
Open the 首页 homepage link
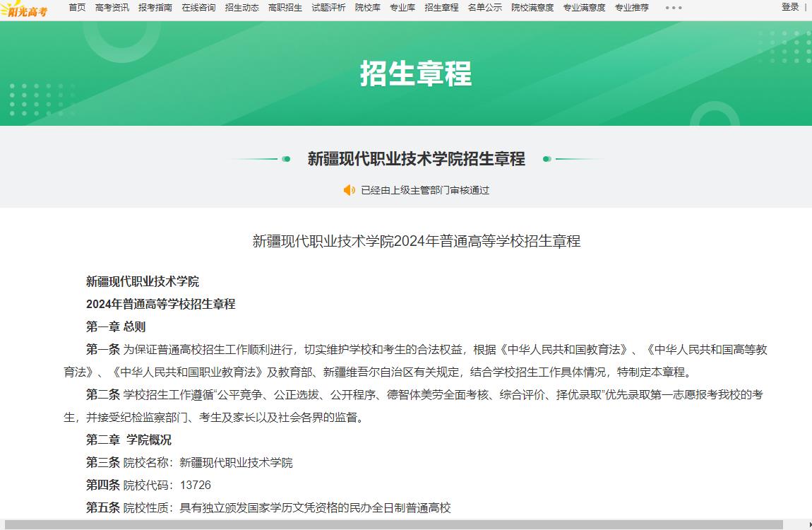tap(76, 8)
